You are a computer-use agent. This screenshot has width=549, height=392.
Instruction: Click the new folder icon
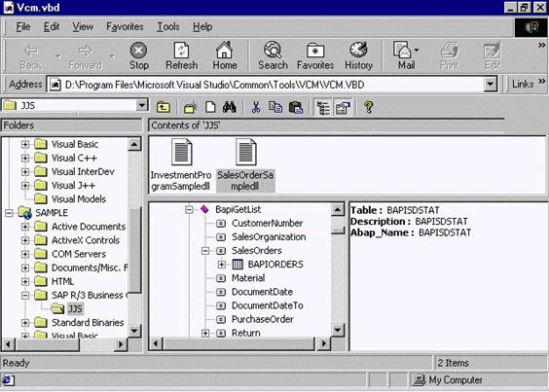click(191, 107)
